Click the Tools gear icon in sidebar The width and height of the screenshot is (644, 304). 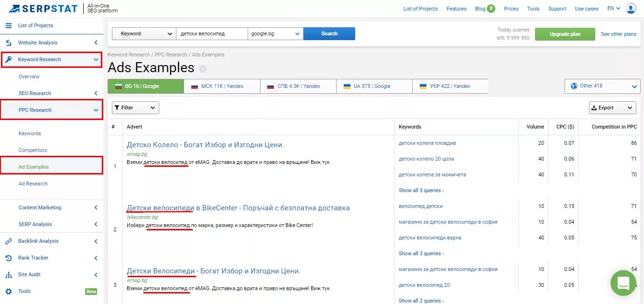(9, 291)
